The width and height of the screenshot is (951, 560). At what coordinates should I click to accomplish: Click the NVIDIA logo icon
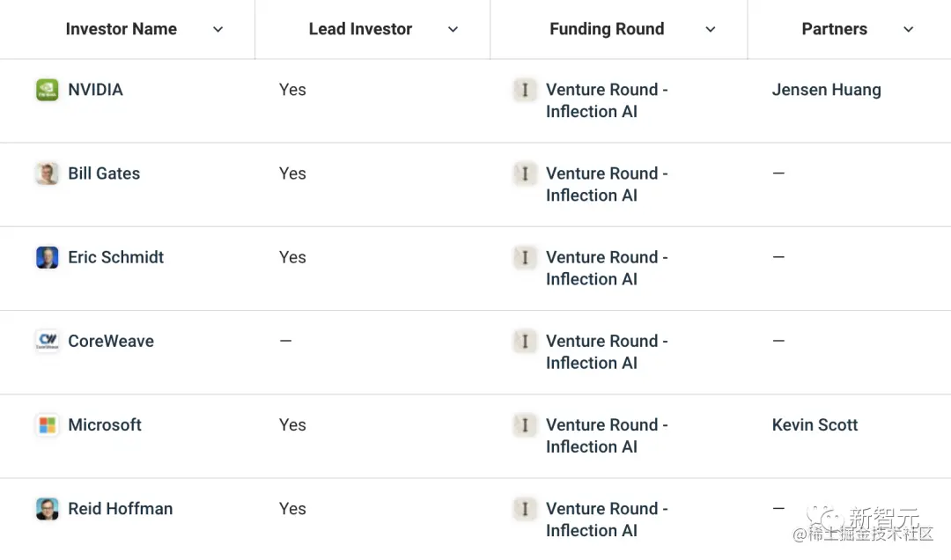(x=47, y=90)
